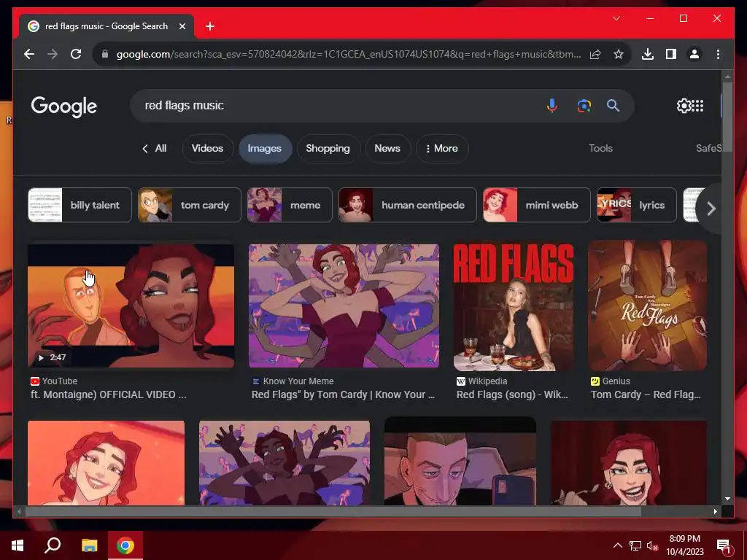Filter images by human centipede chip
This screenshot has width=747, height=560.
(x=407, y=205)
